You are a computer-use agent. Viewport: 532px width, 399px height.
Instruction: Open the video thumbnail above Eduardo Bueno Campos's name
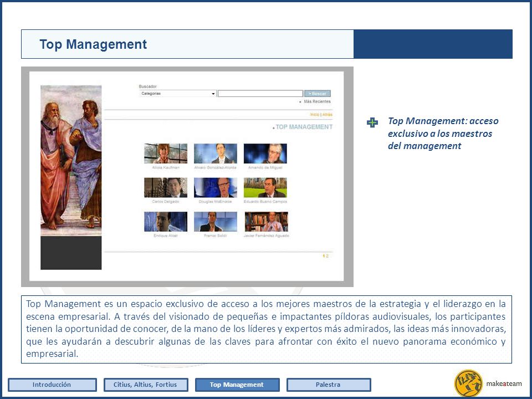tap(265, 187)
